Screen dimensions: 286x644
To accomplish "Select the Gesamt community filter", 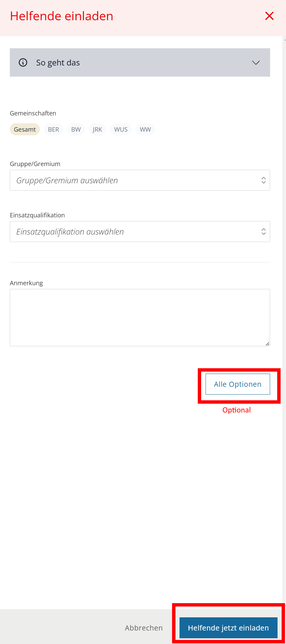I will point(25,130).
